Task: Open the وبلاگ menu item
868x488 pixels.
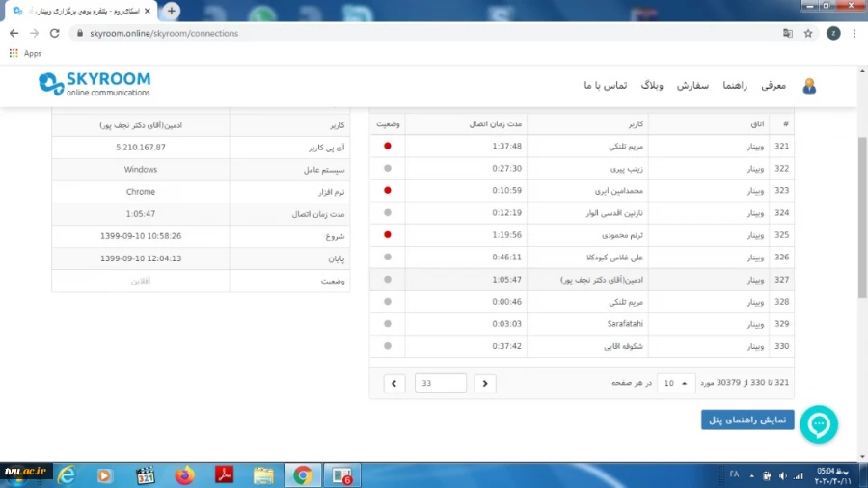Action: point(653,85)
